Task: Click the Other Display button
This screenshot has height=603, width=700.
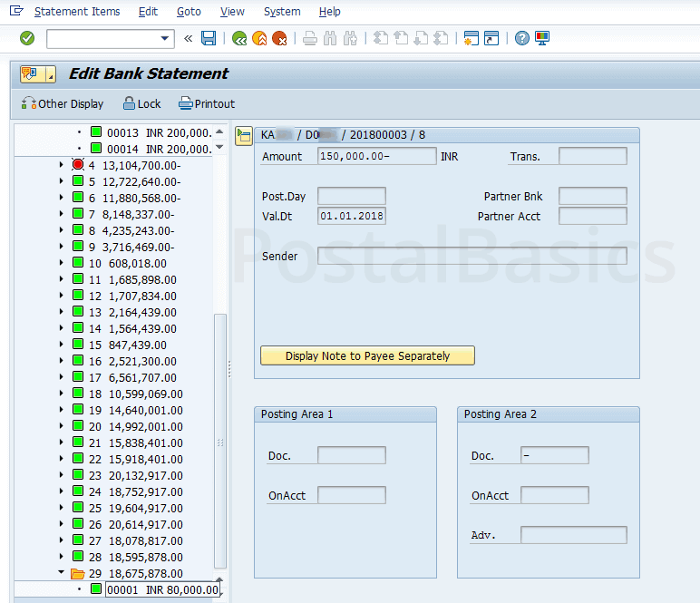Action: [63, 103]
